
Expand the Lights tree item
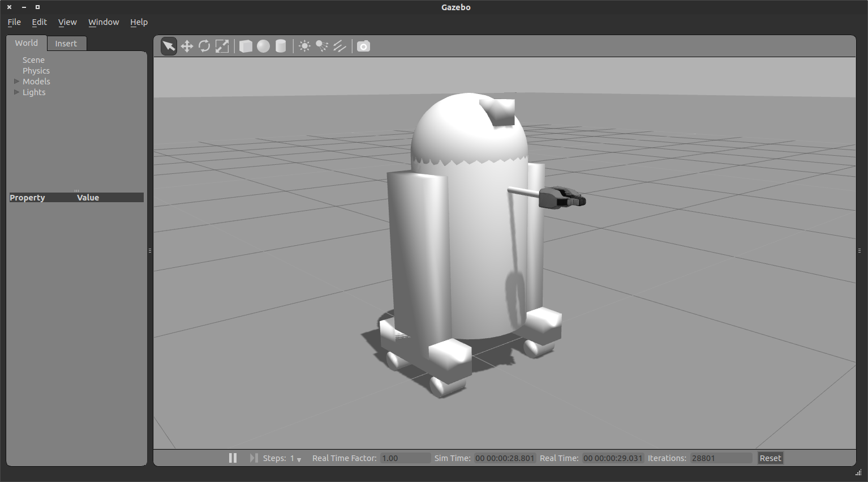coord(17,92)
